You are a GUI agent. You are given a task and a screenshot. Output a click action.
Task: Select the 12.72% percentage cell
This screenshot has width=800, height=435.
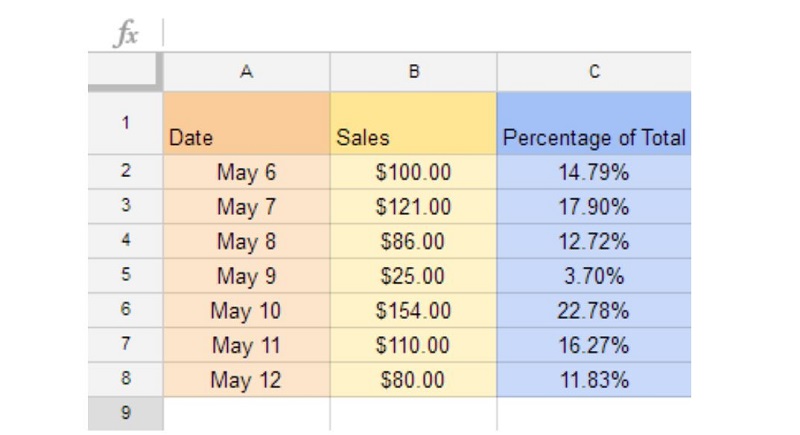(594, 241)
